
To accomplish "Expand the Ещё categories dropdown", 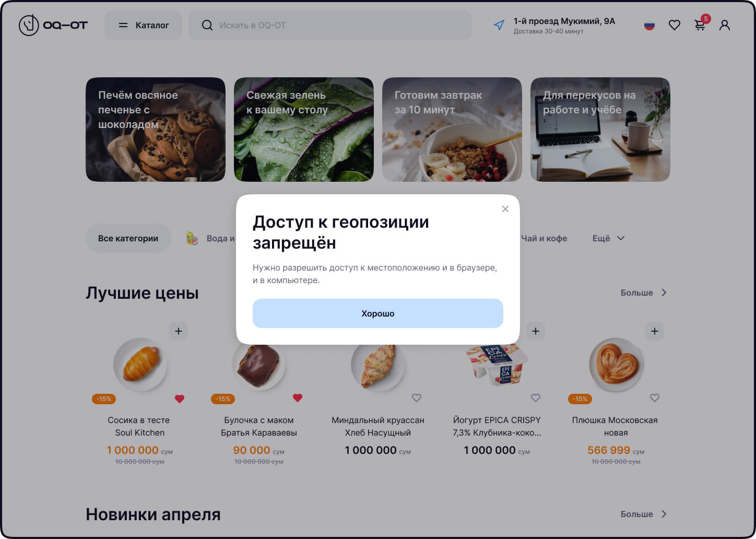I will coord(608,238).
